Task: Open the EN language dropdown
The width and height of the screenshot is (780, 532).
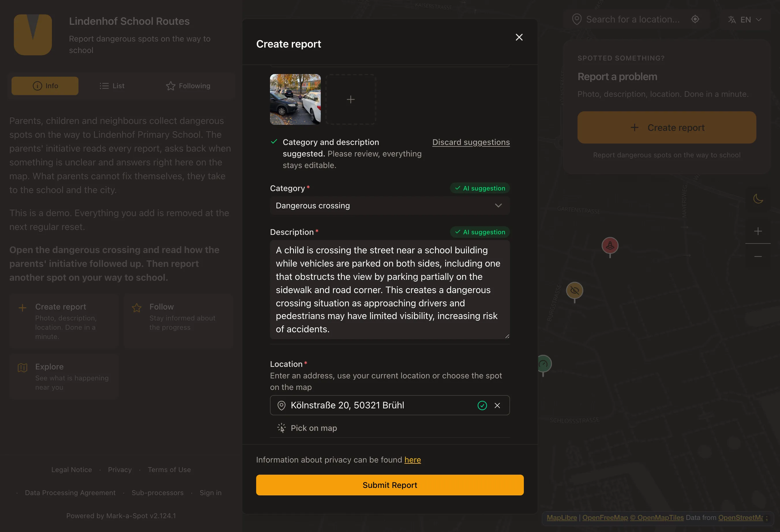Action: (745, 20)
